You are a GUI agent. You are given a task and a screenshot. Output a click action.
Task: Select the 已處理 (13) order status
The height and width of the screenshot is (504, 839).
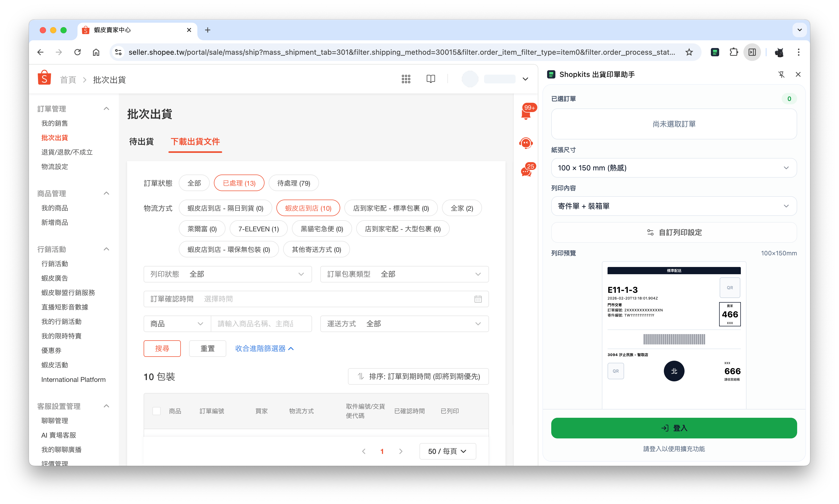[x=239, y=183]
